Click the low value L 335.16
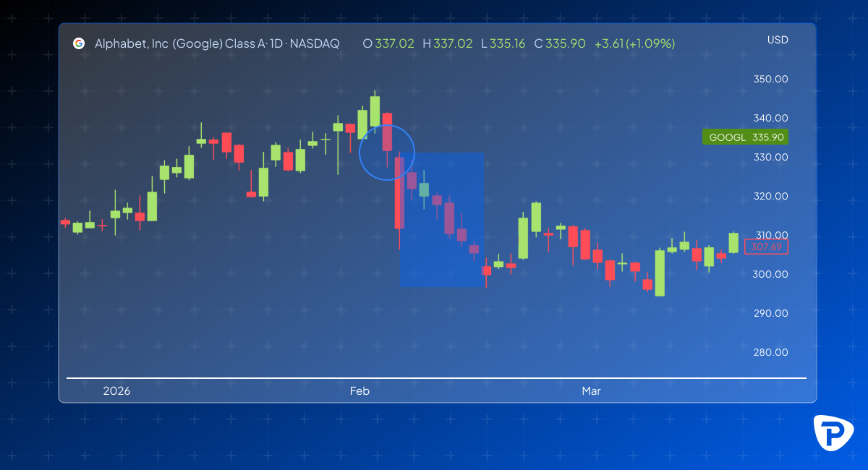This screenshot has height=470, width=868. pos(503,43)
